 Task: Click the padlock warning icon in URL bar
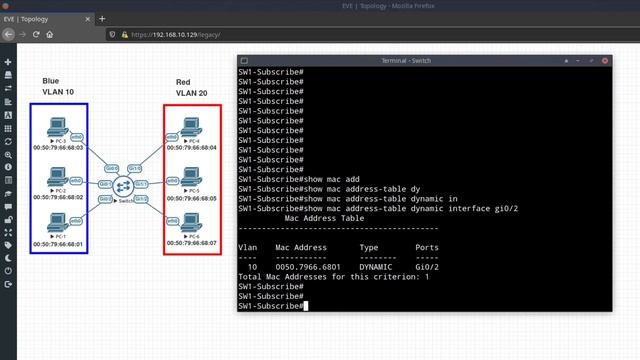pyautogui.click(x=124, y=35)
